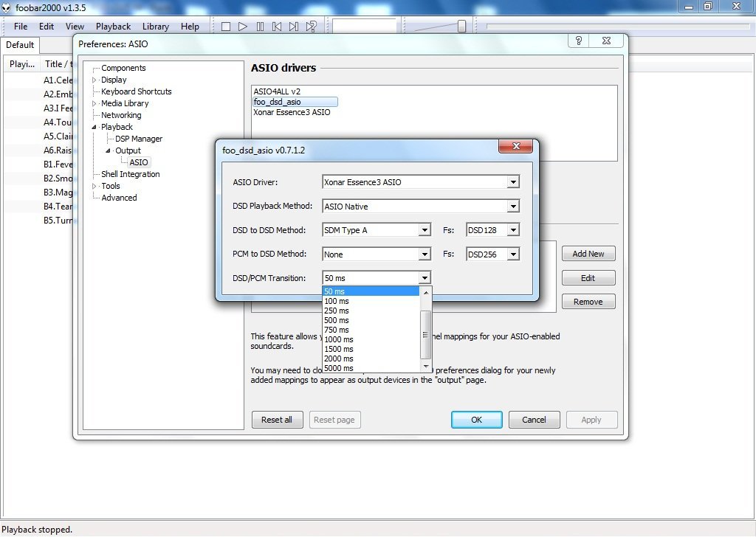Select 1500 ms transition option
This screenshot has width=756, height=537.
(x=371, y=349)
